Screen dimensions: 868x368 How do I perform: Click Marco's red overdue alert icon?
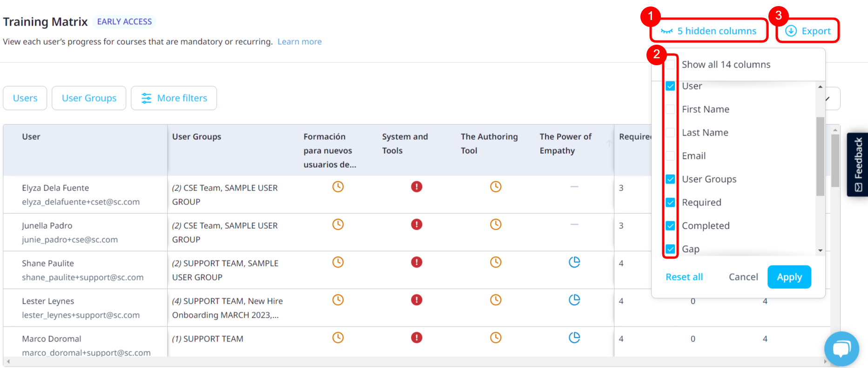coord(416,338)
